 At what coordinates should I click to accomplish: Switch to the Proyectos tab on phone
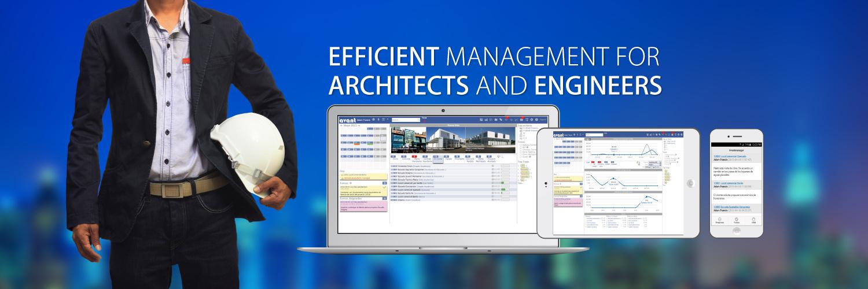[x=720, y=220]
